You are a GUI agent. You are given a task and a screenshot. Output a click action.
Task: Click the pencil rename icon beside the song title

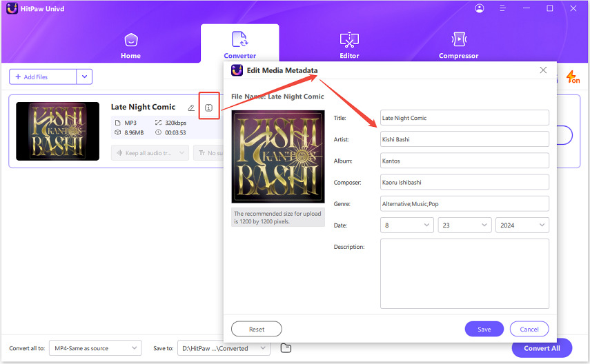point(191,108)
